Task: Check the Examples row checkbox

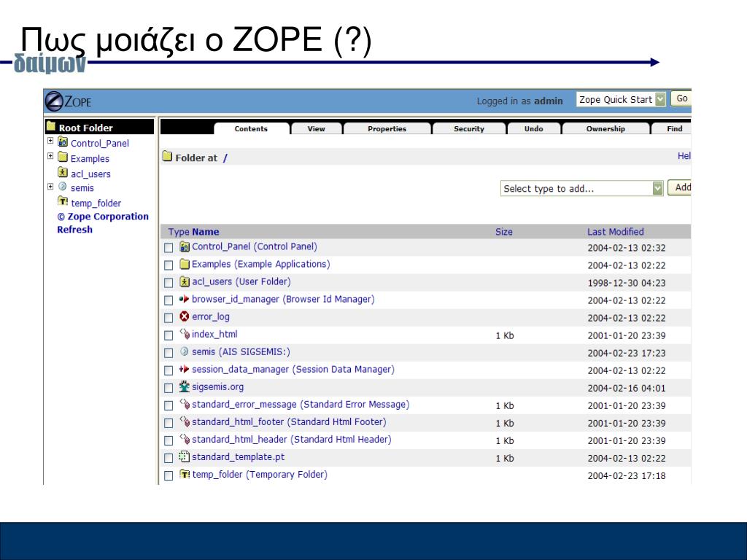Action: pyautogui.click(x=169, y=265)
